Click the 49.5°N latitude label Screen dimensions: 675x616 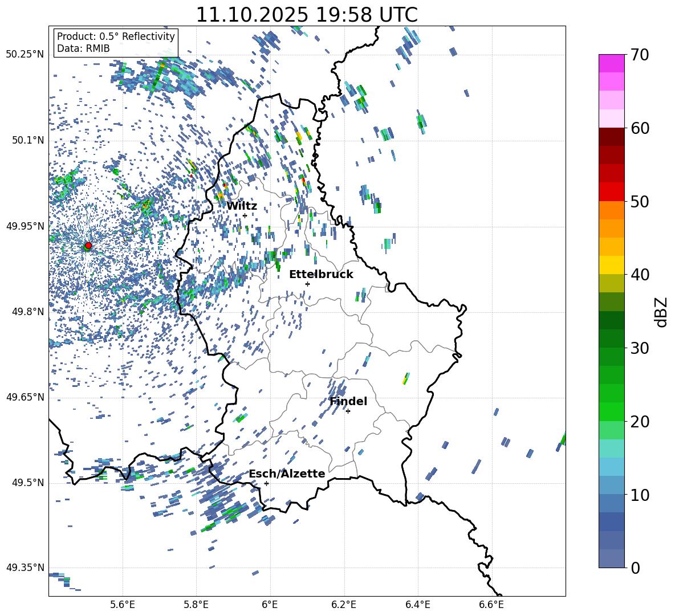(28, 483)
